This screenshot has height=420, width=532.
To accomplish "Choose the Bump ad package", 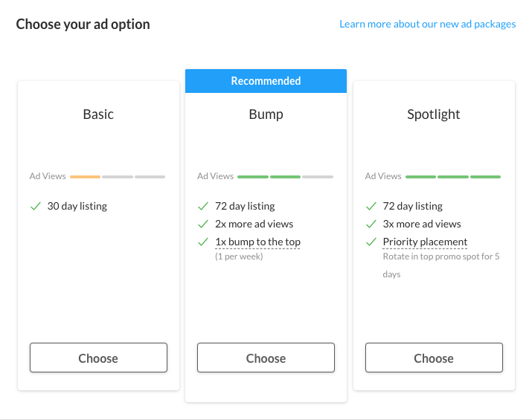I will tap(266, 358).
